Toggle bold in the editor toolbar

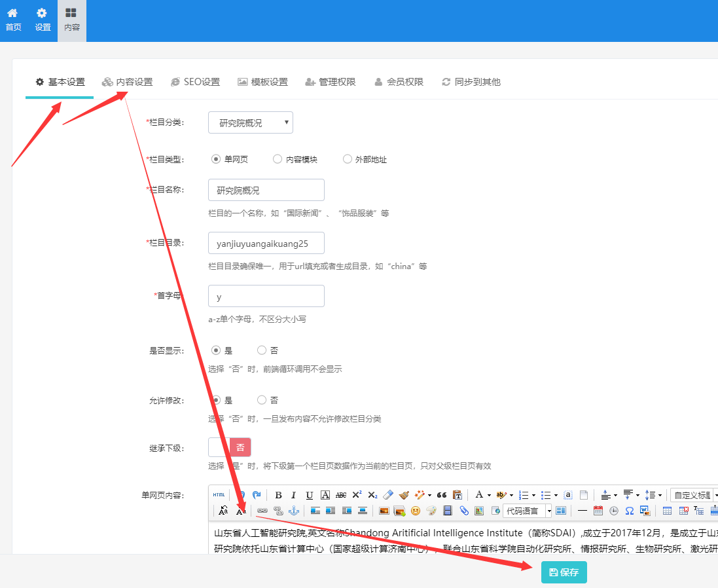click(278, 495)
